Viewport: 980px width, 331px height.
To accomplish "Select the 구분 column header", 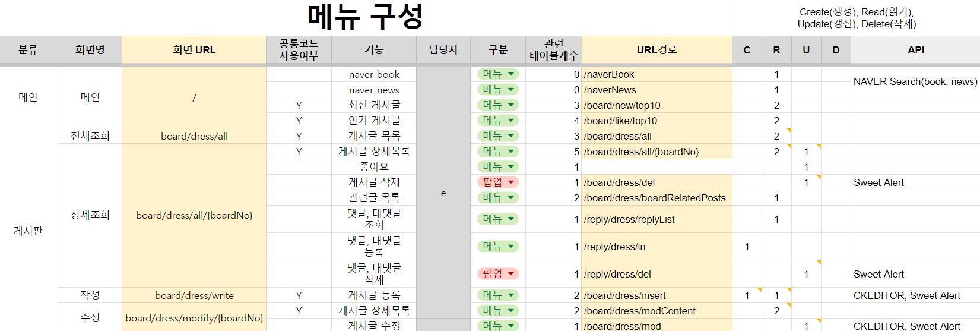I will (x=498, y=50).
